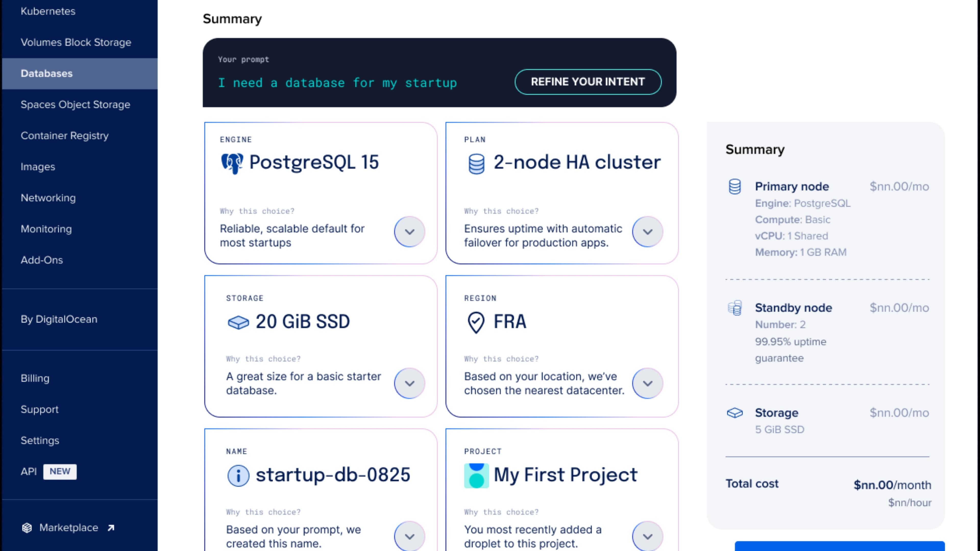
Task: Click the 'Compute: Basic' line
Action: pyautogui.click(x=792, y=220)
